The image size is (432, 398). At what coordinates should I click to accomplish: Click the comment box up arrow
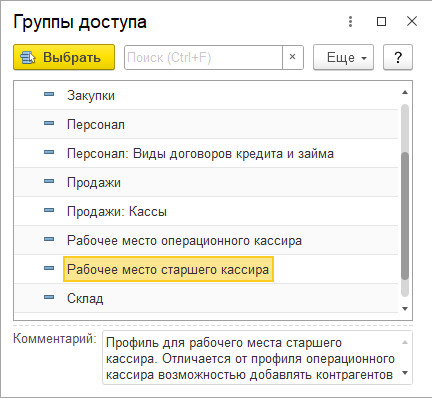pyautogui.click(x=405, y=342)
